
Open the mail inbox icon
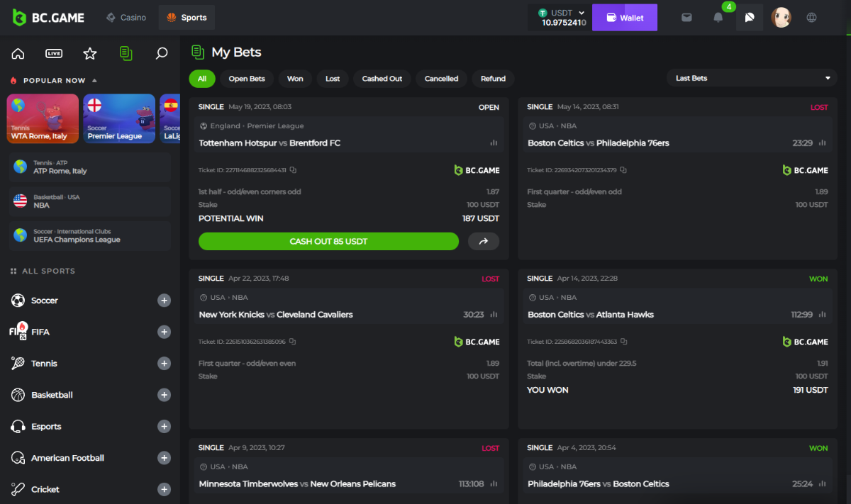tap(686, 18)
